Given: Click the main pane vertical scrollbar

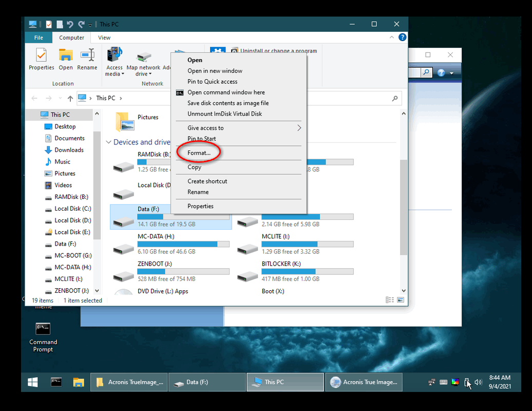Looking at the screenshot, I should (404, 207).
